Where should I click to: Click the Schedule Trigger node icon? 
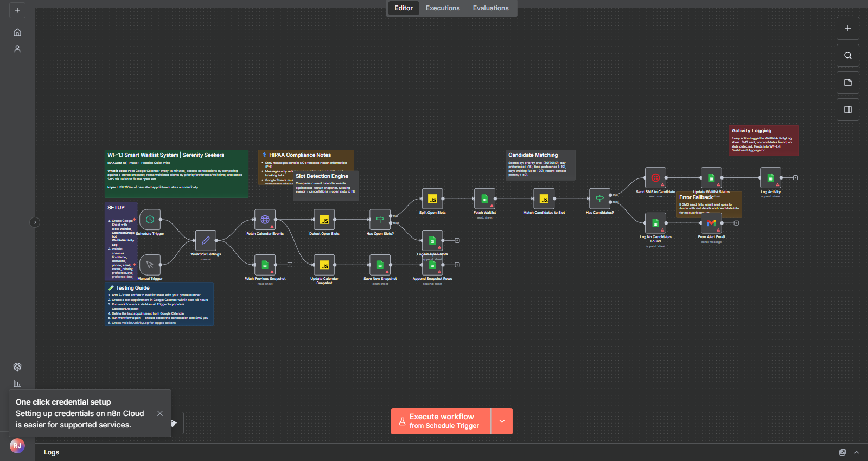(150, 220)
